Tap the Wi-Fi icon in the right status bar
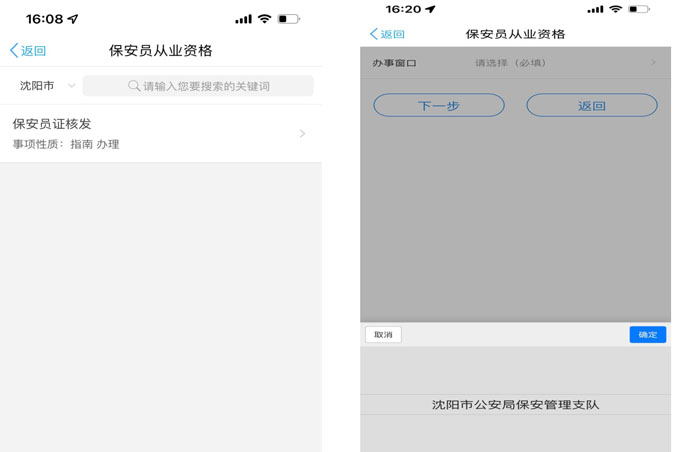 (x=616, y=9)
